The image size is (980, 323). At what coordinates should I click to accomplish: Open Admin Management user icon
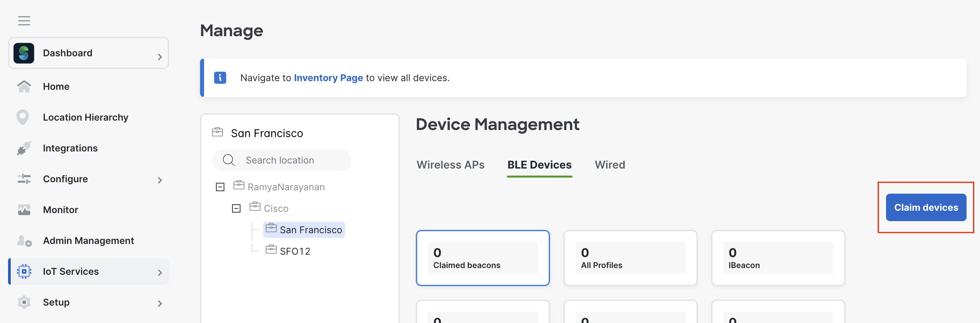(x=24, y=241)
